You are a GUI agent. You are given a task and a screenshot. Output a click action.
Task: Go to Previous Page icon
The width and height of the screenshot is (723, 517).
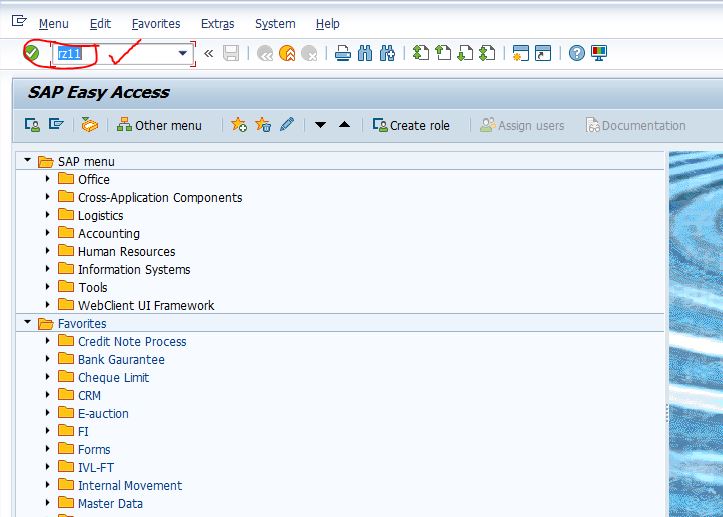point(443,53)
